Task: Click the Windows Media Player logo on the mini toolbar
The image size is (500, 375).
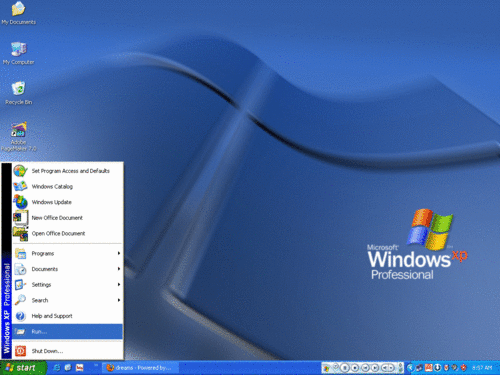Action: [327, 368]
